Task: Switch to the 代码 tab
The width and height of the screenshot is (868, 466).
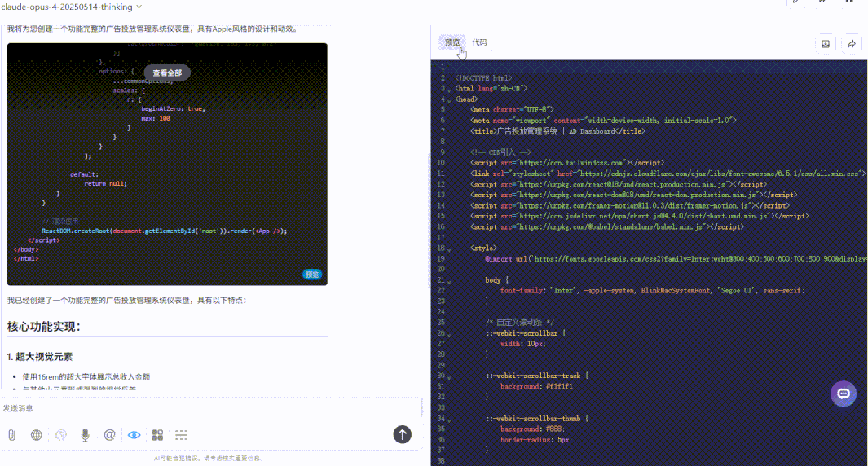Action: pos(479,42)
